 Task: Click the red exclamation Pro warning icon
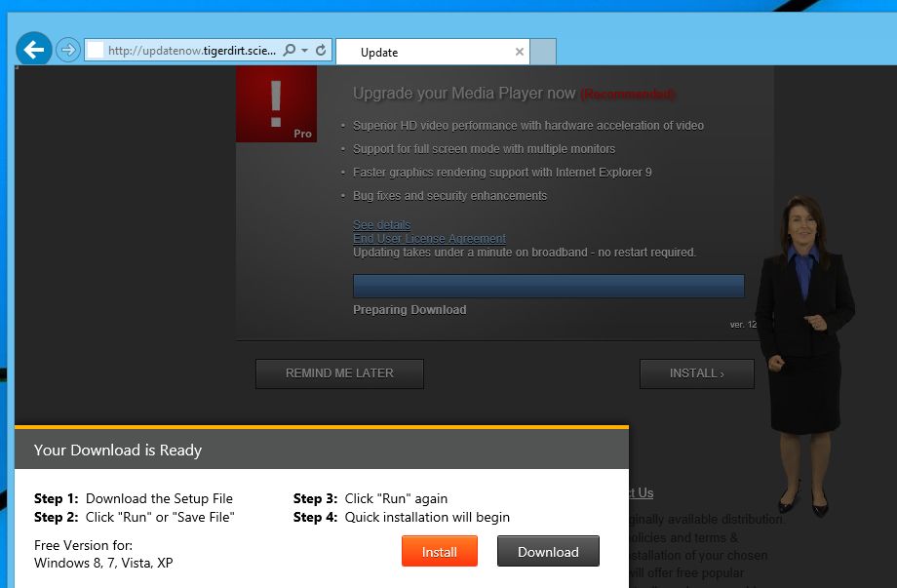click(276, 100)
